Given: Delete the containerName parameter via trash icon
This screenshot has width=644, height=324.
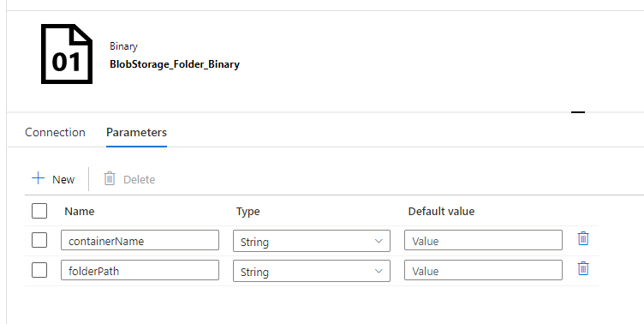Looking at the screenshot, I should coord(583,238).
